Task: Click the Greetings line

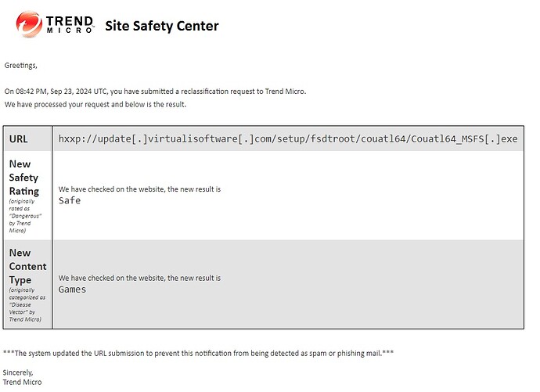Action: click(x=20, y=66)
